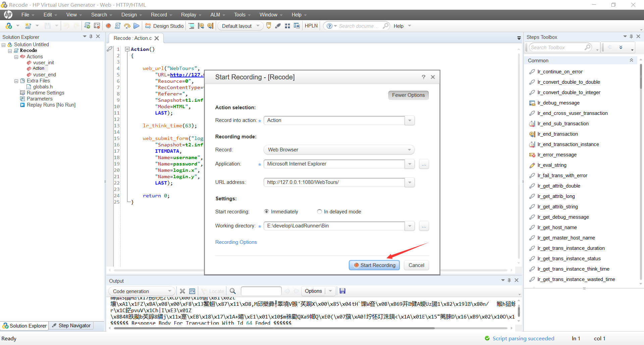
Task: Click the Regenerate Script toolbar icon
Action: point(87,26)
